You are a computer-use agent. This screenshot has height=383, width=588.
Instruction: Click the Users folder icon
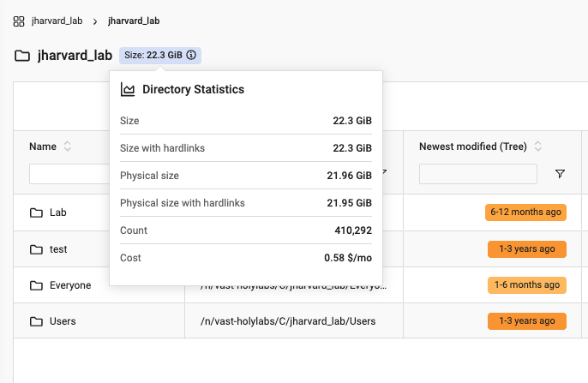(x=36, y=321)
